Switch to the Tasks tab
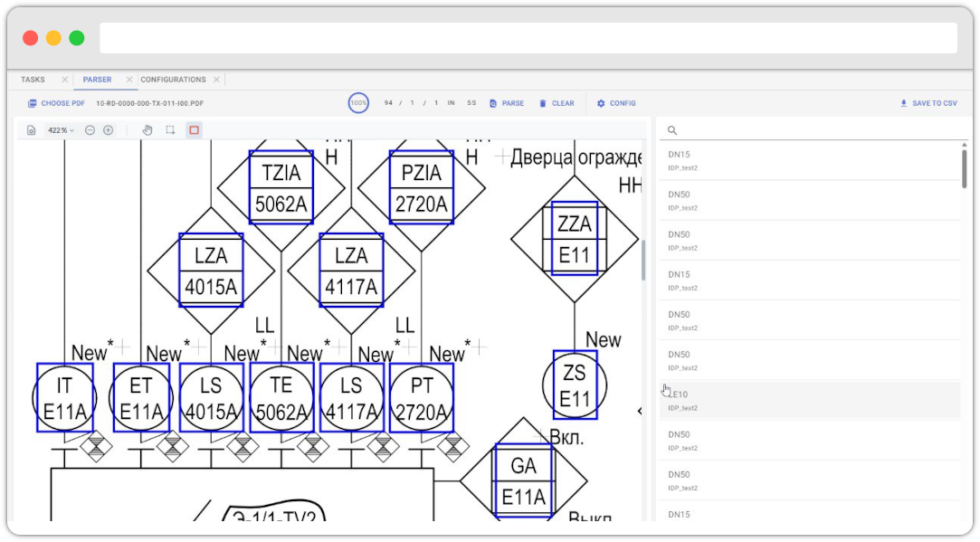This screenshot has height=542, width=980. pos(33,80)
